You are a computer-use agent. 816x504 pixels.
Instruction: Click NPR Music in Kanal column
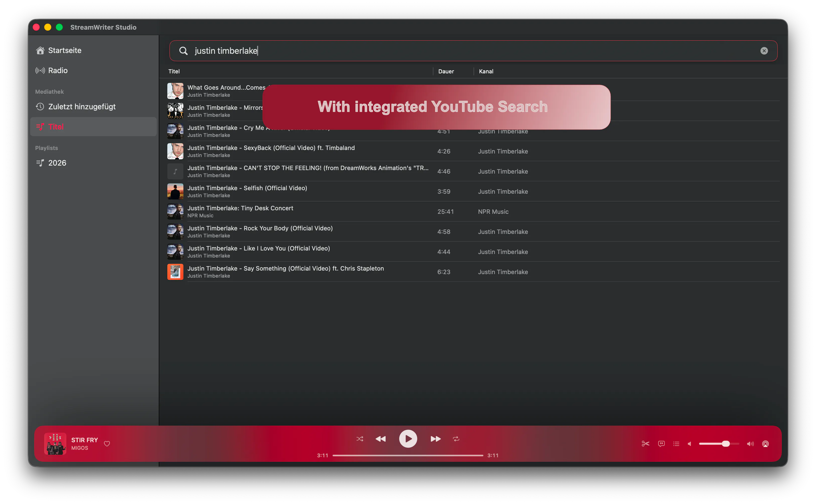(x=493, y=212)
